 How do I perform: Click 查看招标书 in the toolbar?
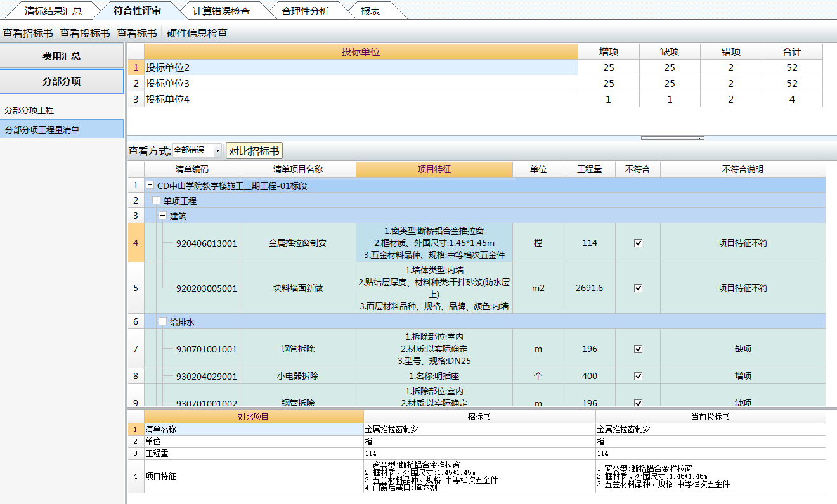(x=28, y=33)
